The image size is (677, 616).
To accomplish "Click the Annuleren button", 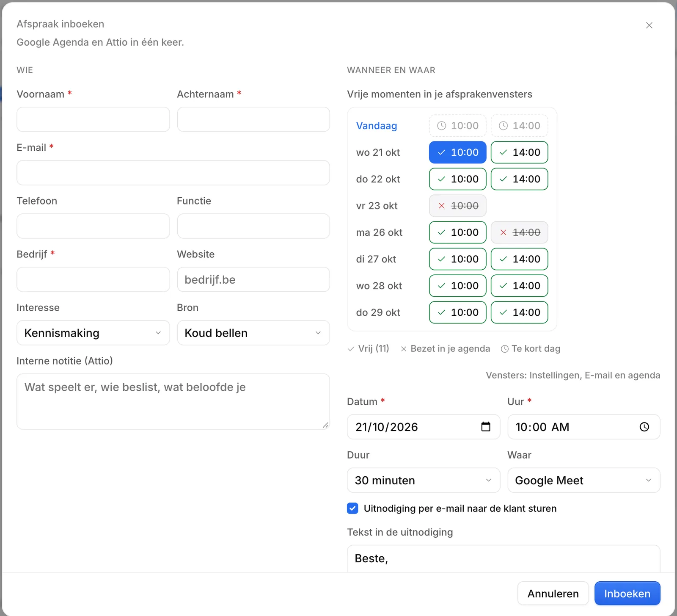I will pyautogui.click(x=553, y=594).
